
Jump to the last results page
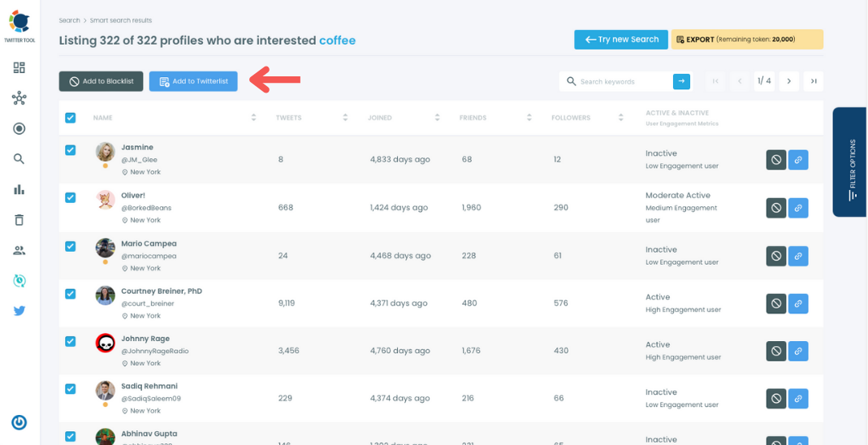click(x=814, y=81)
